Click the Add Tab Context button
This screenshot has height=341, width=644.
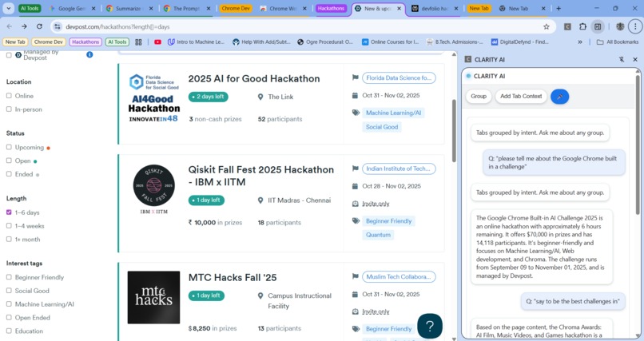pos(521,97)
